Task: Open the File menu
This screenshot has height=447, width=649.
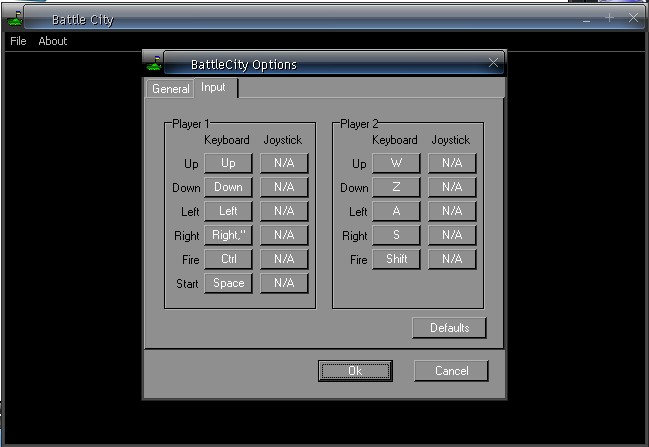Action: [x=18, y=41]
